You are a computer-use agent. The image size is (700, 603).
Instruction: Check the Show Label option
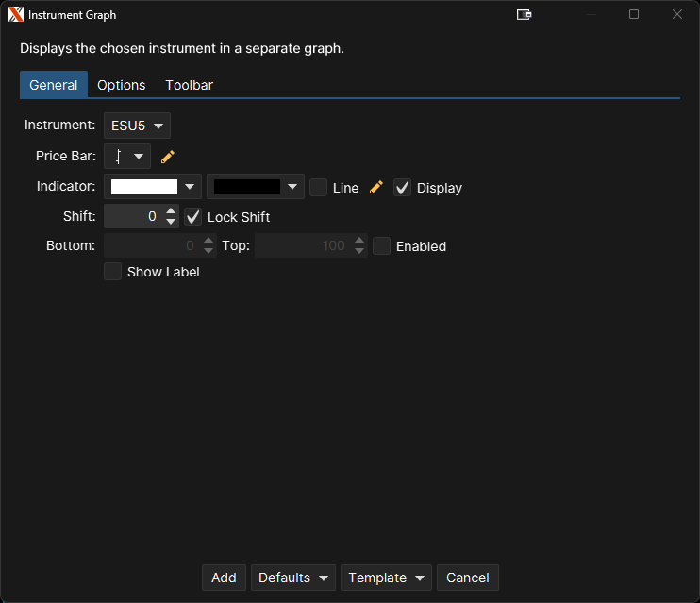point(112,272)
